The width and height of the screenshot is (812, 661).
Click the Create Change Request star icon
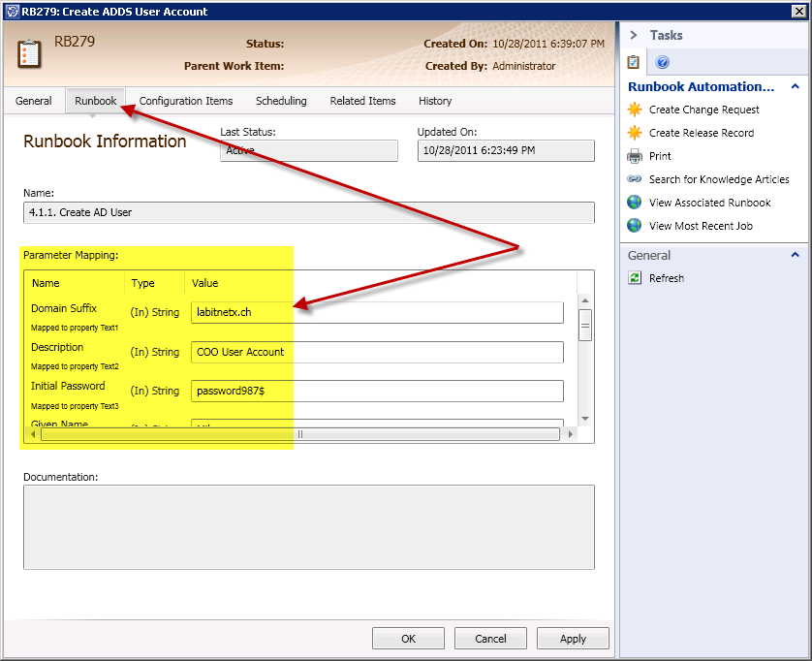(635, 110)
